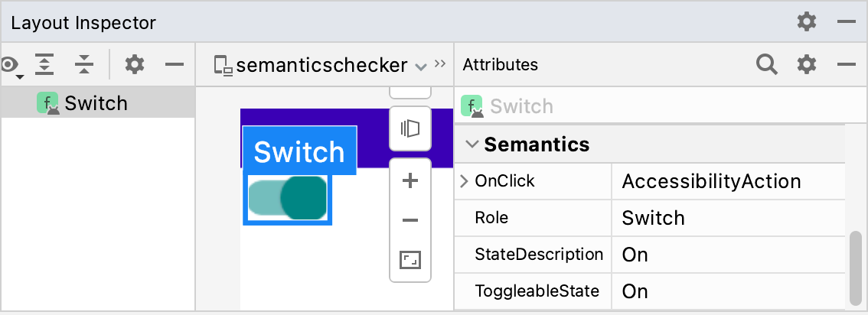
Task: Zoom in on the layout preview
Action: tap(410, 181)
